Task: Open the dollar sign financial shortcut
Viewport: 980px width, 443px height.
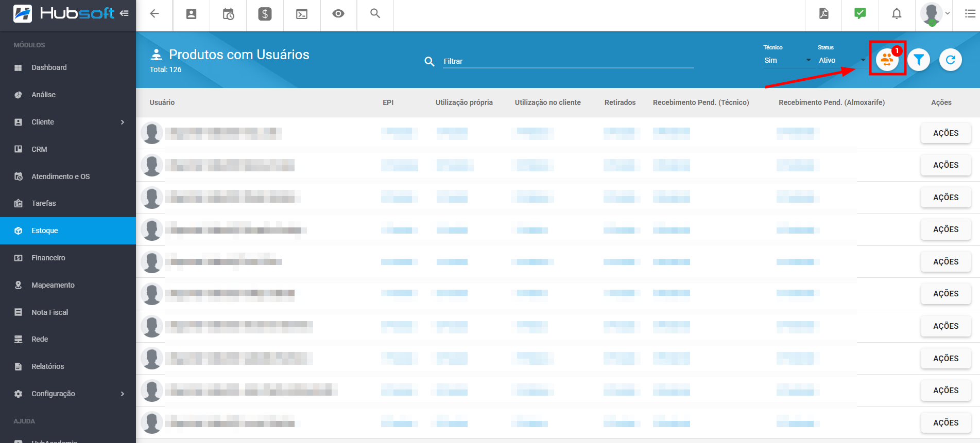Action: pyautogui.click(x=265, y=14)
